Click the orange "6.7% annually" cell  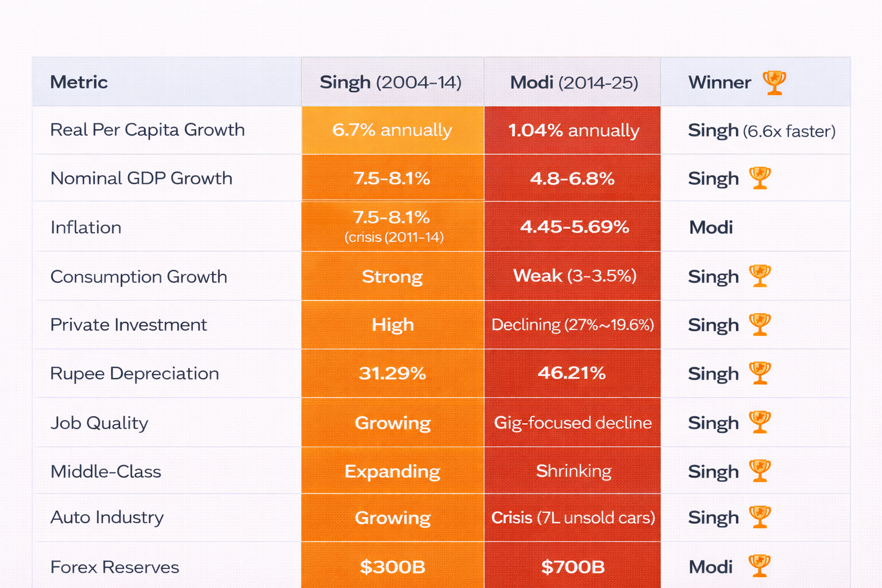pyautogui.click(x=392, y=130)
